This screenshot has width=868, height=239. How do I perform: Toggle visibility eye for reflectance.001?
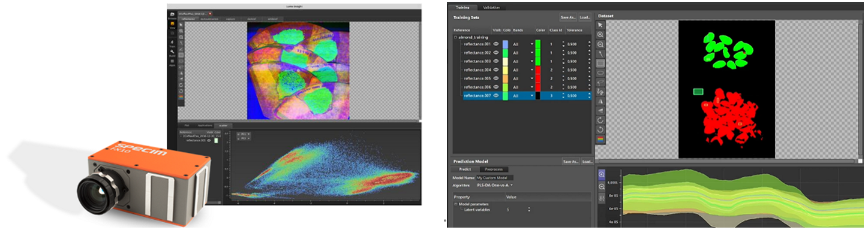click(x=496, y=44)
